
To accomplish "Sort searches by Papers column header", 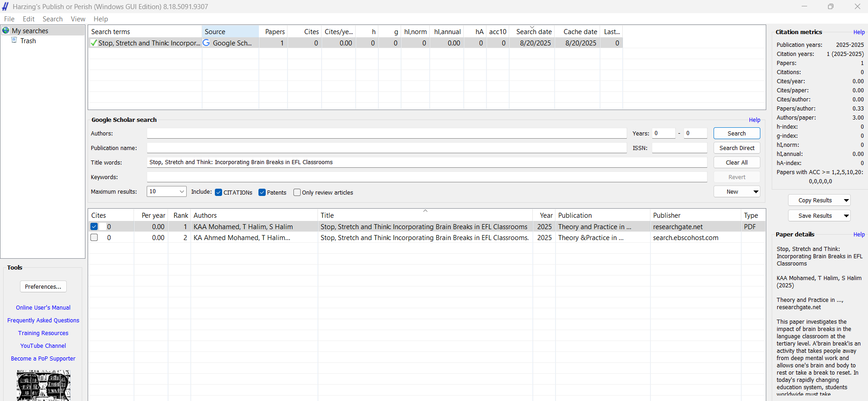I will 273,31.
